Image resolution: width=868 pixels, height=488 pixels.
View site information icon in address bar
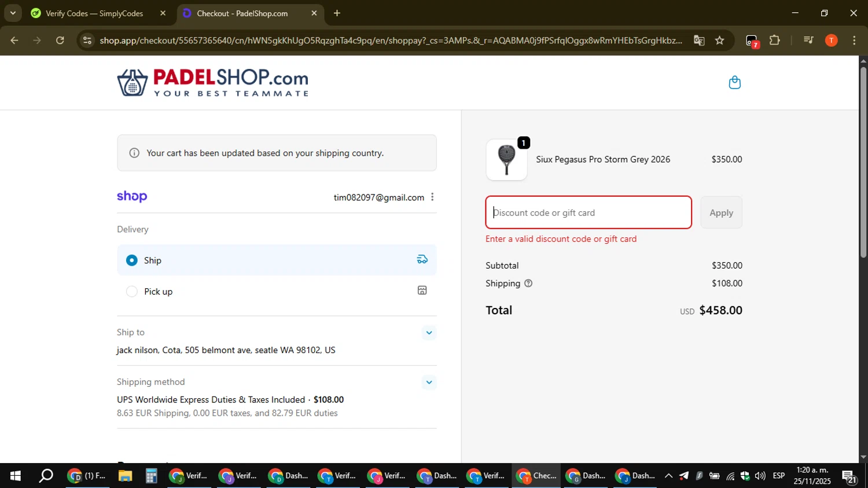point(87,40)
